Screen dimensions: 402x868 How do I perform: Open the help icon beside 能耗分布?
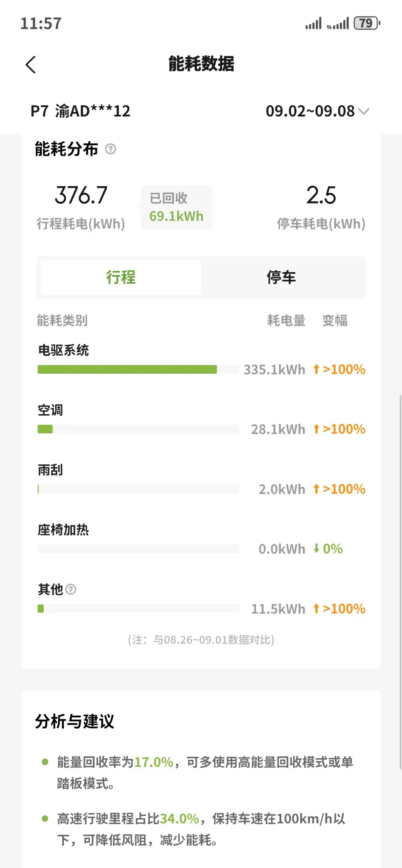tap(110, 149)
